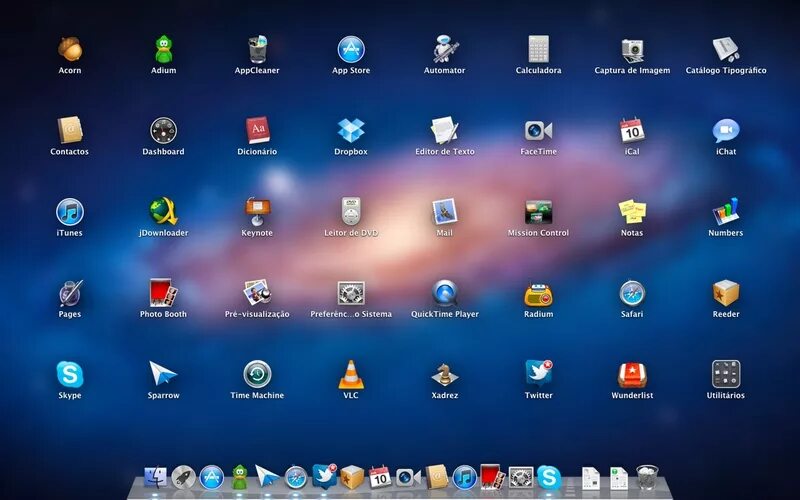The width and height of the screenshot is (800, 500).
Task: Click the Reeder box in the Dock
Action: click(352, 478)
